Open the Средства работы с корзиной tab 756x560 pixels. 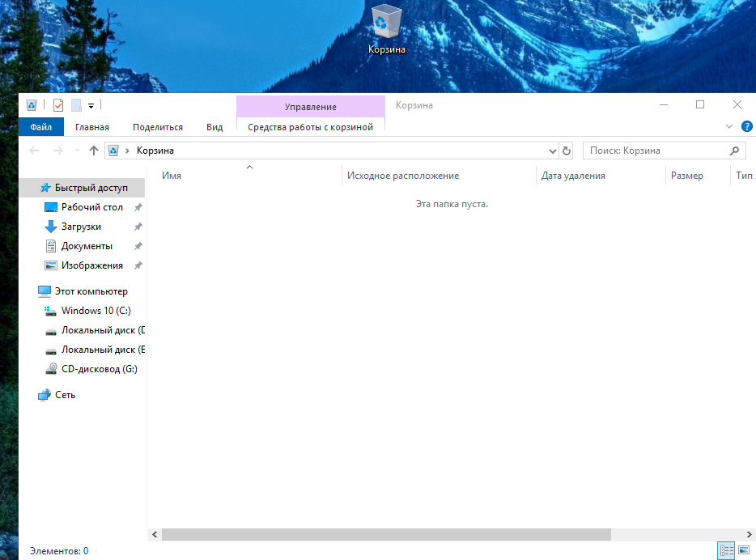pos(311,127)
